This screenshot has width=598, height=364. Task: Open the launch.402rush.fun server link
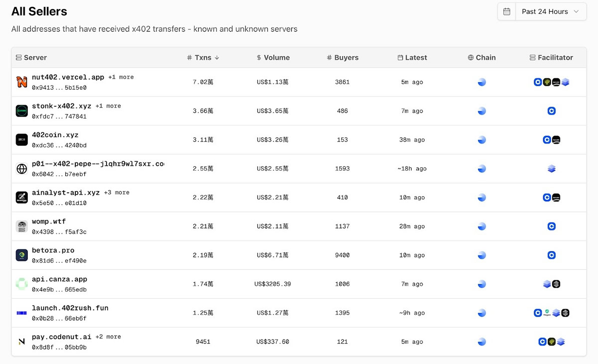(70, 308)
